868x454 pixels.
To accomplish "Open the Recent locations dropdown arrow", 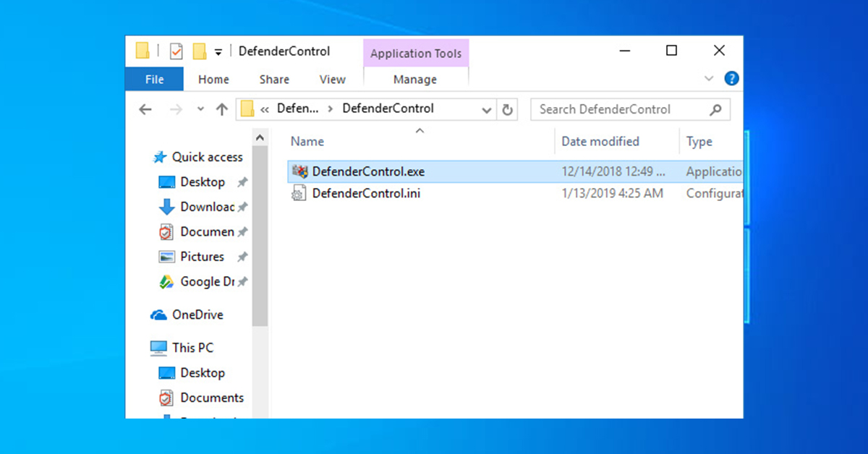I will click(200, 110).
